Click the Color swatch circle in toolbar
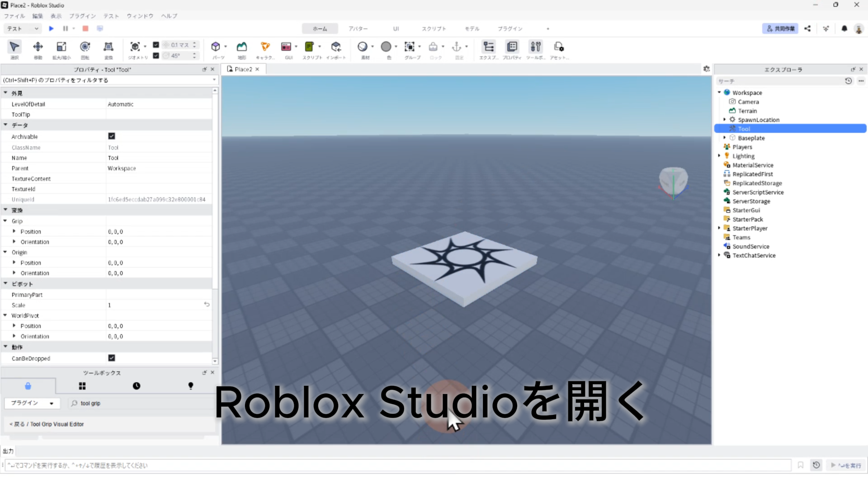The image size is (868, 488). click(386, 47)
